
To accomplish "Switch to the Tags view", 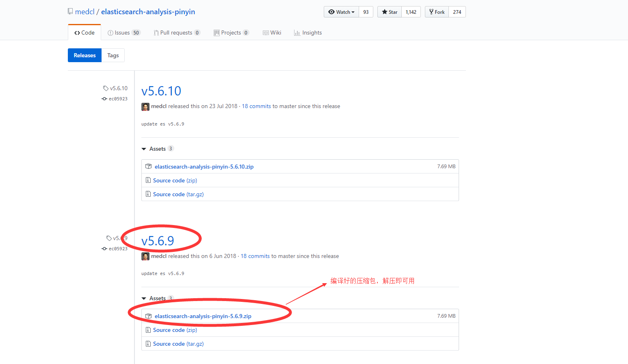I will (x=113, y=55).
